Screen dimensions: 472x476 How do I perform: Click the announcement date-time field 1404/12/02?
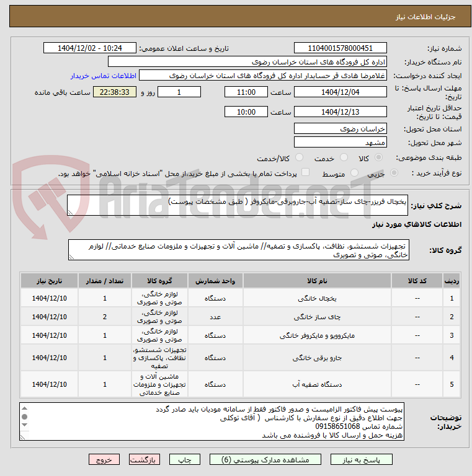click(90, 48)
